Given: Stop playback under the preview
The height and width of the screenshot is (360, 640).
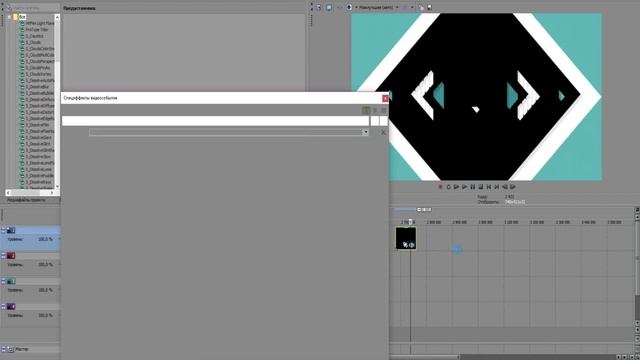Looking at the screenshot, I should [481, 187].
